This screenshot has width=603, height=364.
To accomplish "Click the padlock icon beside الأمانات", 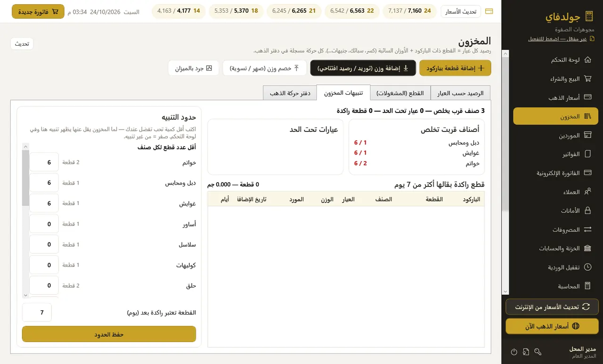I will pos(587,210).
